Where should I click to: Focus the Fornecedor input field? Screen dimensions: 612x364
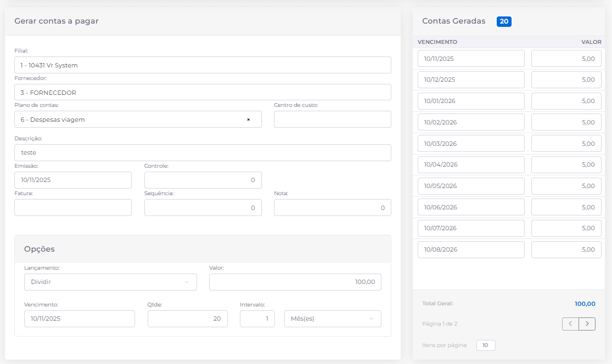pyautogui.click(x=203, y=93)
